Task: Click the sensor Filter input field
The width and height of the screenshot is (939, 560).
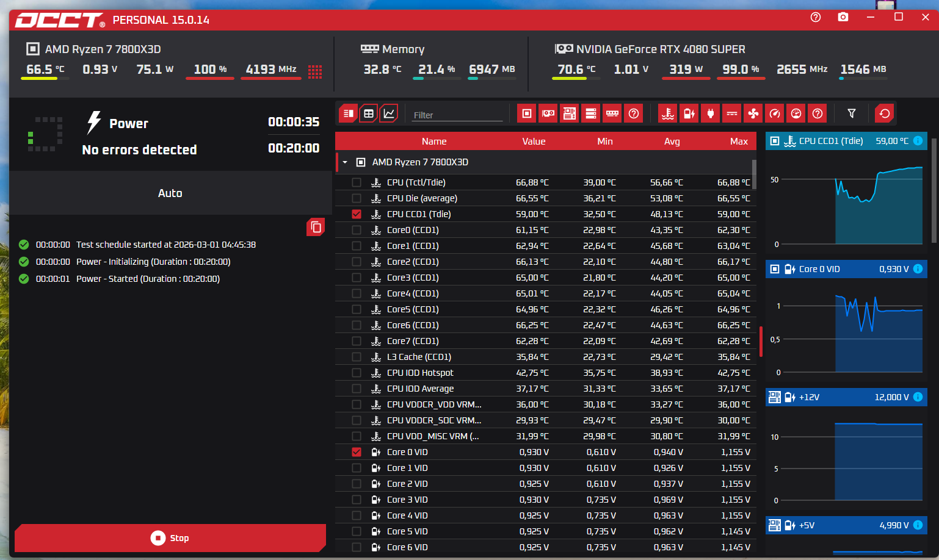Action: point(457,115)
